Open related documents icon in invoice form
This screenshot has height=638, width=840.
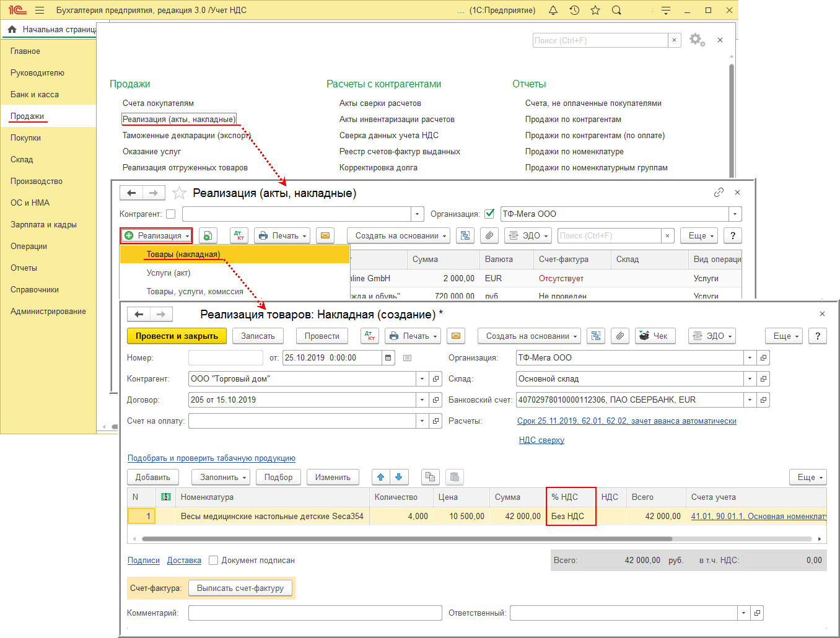click(596, 336)
